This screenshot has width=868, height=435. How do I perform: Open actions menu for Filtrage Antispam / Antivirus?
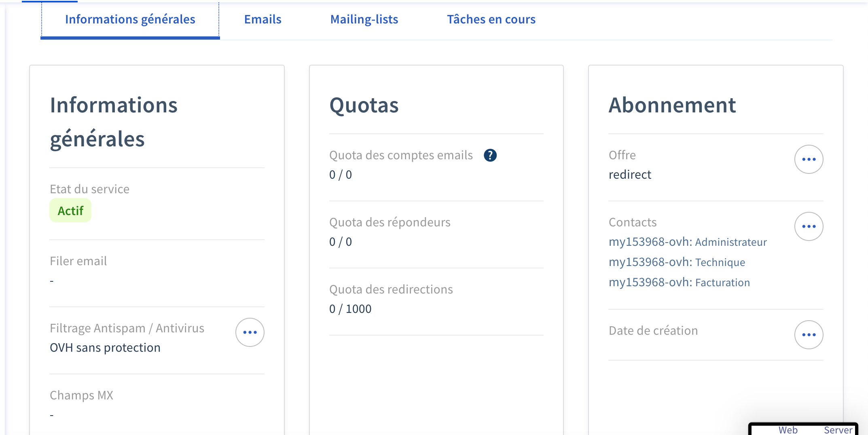tap(250, 332)
